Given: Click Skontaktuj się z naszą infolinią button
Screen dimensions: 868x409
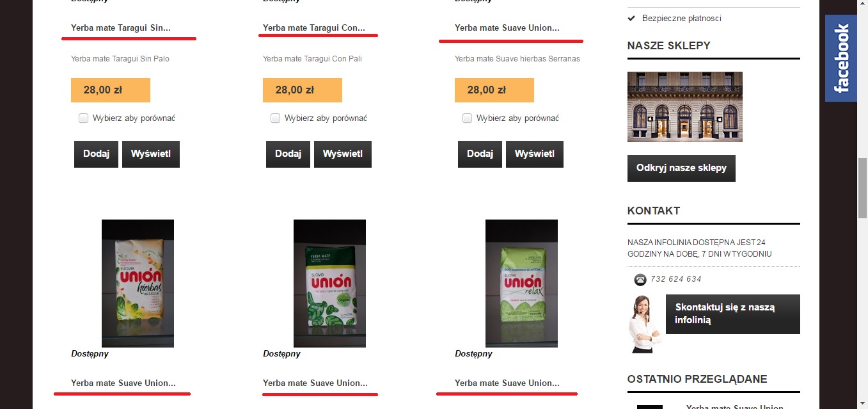Looking at the screenshot, I should (x=733, y=314).
